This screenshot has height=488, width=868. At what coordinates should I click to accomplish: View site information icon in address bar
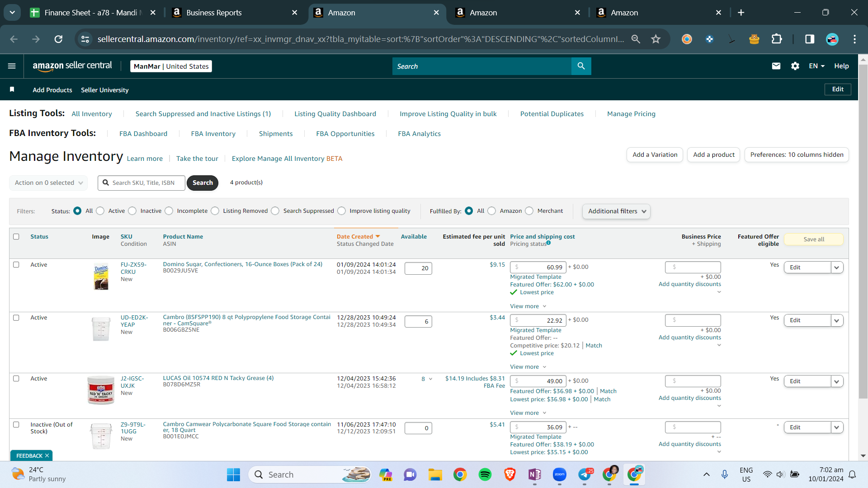click(85, 39)
